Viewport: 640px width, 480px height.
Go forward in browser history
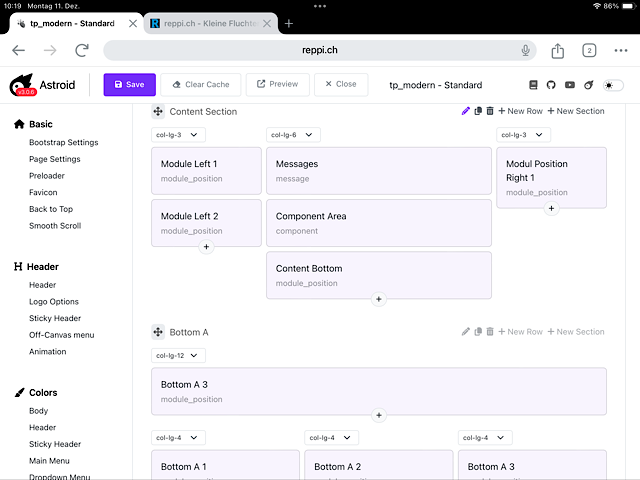pos(50,50)
